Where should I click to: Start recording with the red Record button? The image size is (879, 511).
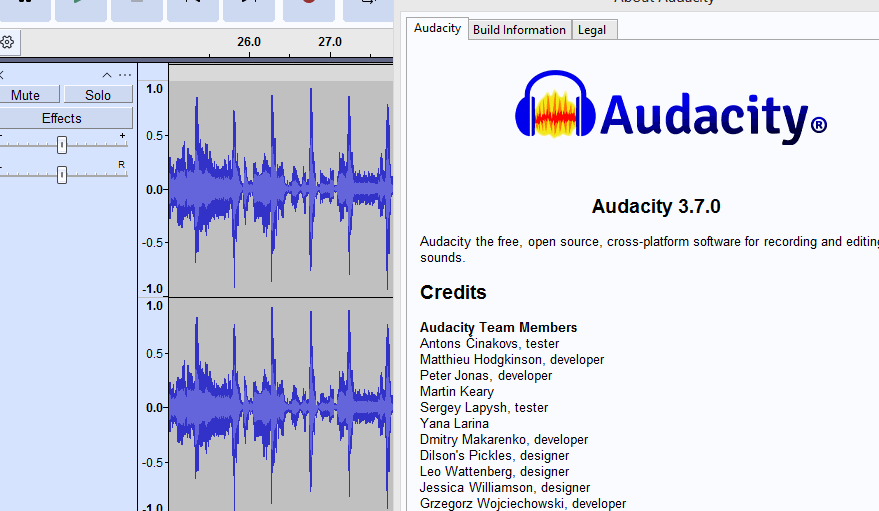(x=309, y=9)
